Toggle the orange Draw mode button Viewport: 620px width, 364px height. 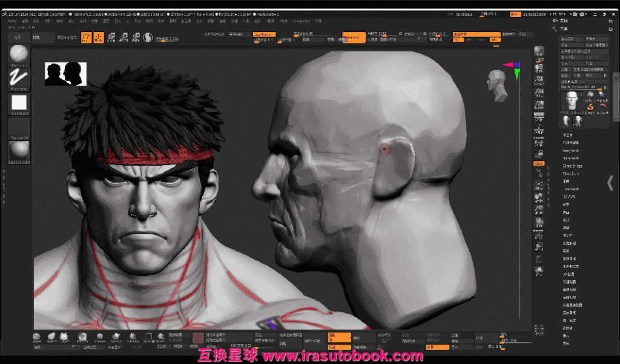[99, 37]
